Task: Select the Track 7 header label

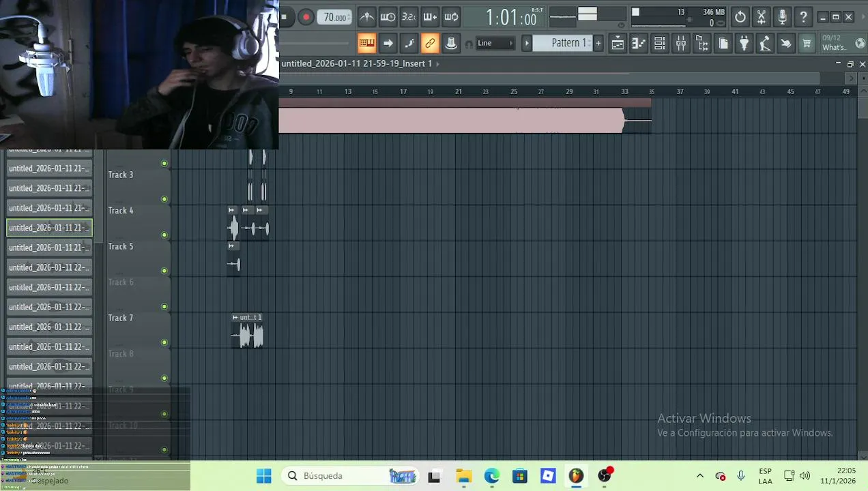Action: click(121, 318)
